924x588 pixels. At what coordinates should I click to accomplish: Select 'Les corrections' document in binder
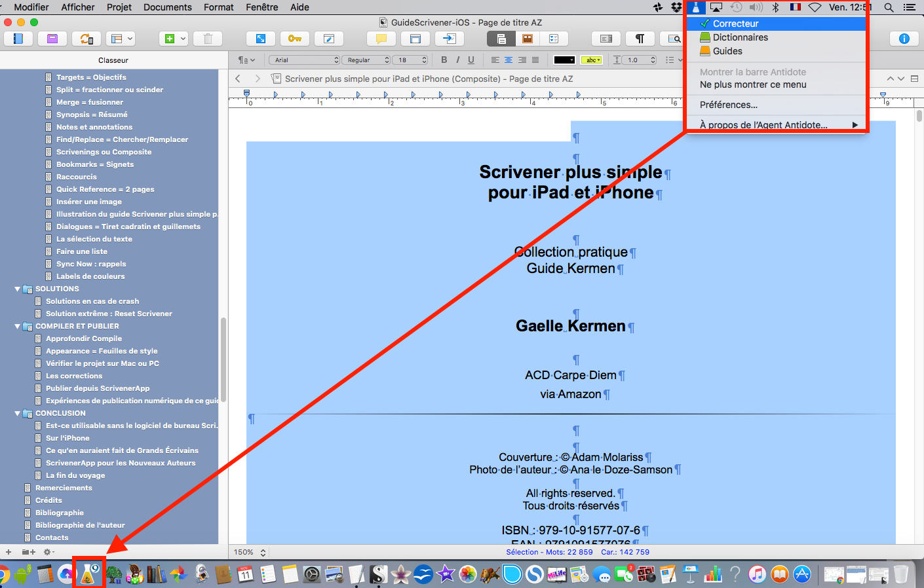pyautogui.click(x=74, y=376)
